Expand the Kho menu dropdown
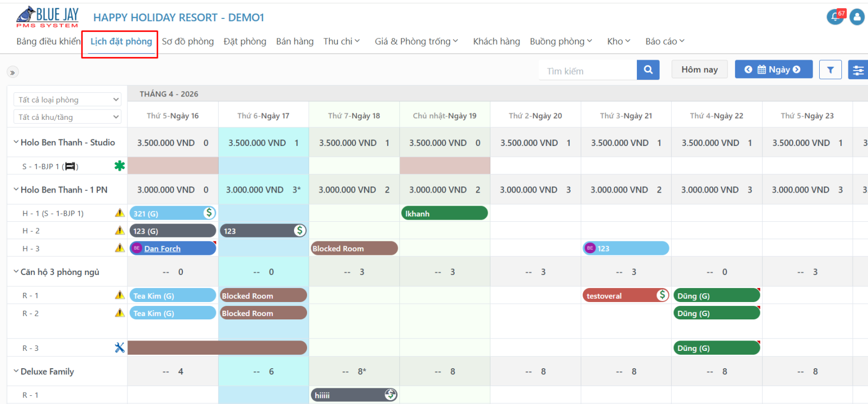The width and height of the screenshot is (868, 404). click(x=619, y=41)
